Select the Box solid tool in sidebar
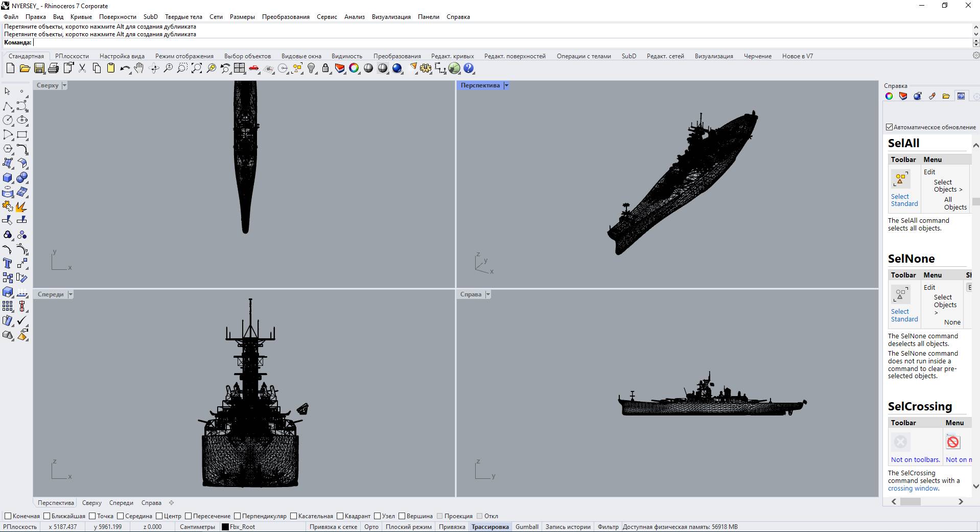The height and width of the screenshot is (532, 980). click(x=8, y=178)
